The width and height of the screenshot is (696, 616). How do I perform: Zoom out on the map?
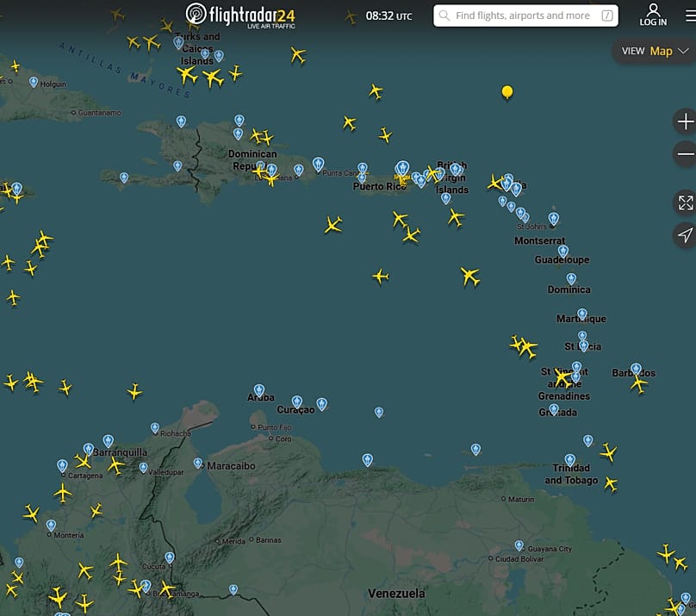pos(684,152)
